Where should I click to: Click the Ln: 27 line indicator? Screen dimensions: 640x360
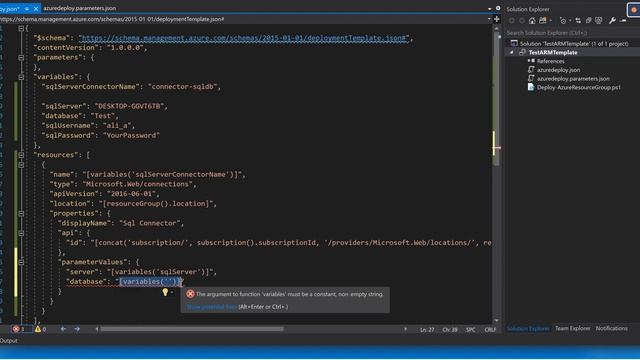click(x=427, y=329)
